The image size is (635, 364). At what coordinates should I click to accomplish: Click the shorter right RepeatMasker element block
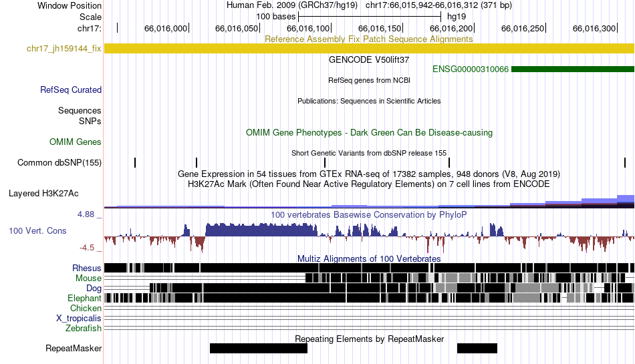click(x=477, y=348)
